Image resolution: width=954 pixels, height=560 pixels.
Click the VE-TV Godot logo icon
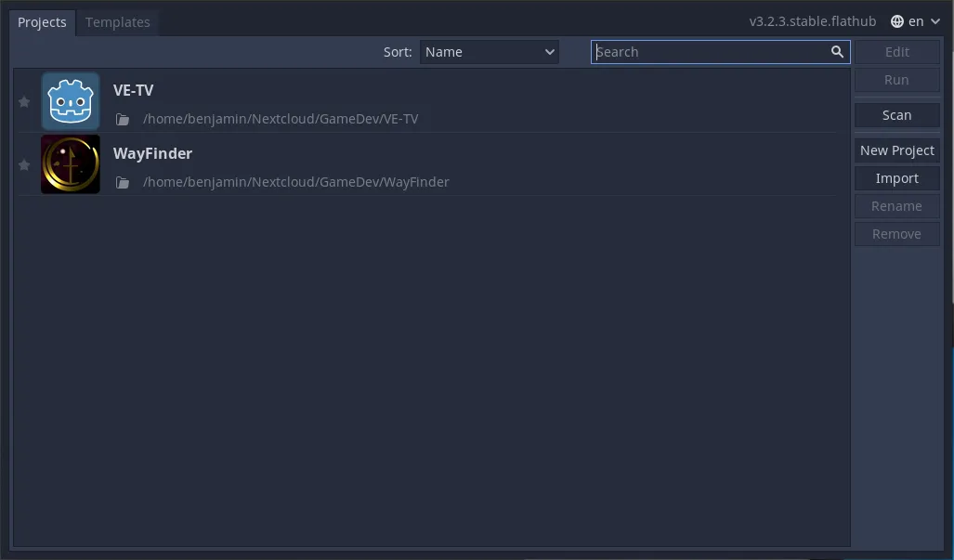pos(70,101)
